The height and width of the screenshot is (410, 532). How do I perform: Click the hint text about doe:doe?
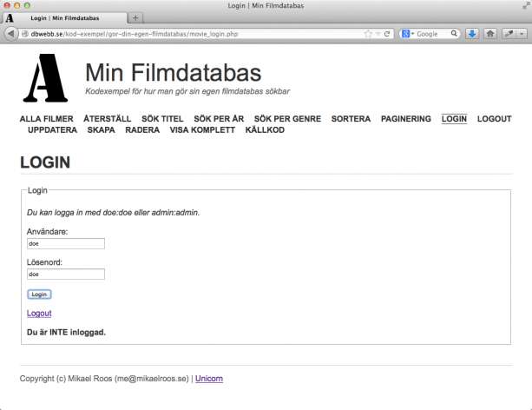pyautogui.click(x=114, y=213)
